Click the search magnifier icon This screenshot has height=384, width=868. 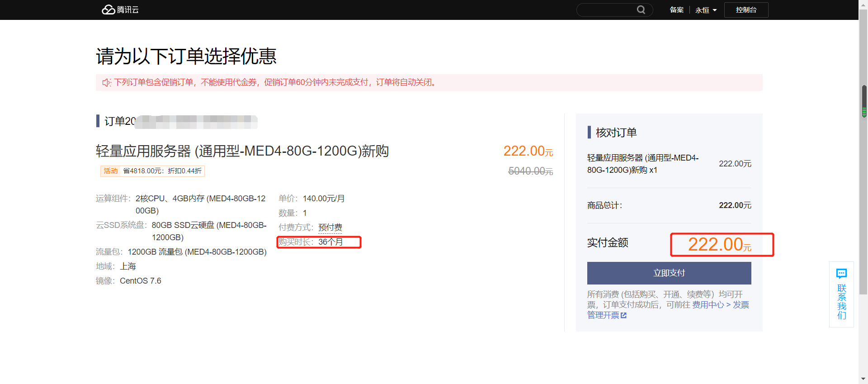[x=641, y=9]
